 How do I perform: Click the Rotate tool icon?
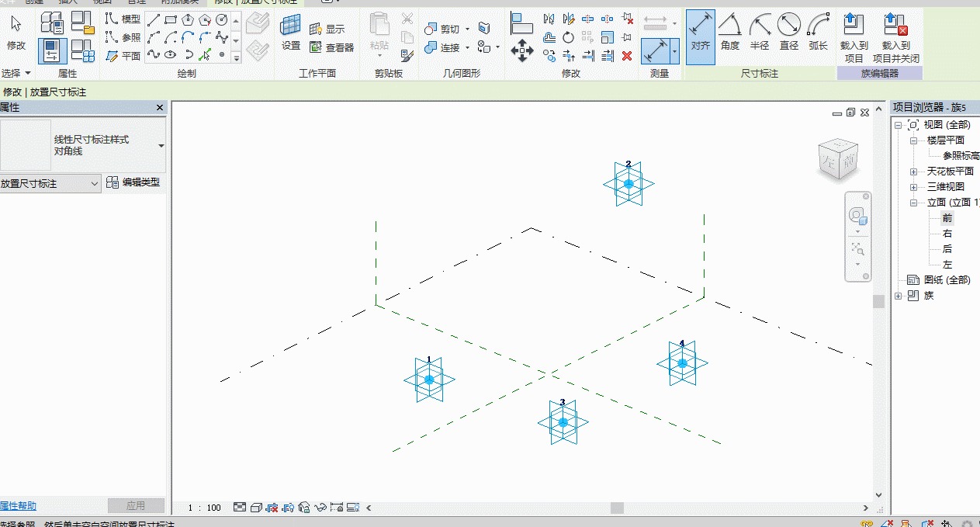point(569,37)
